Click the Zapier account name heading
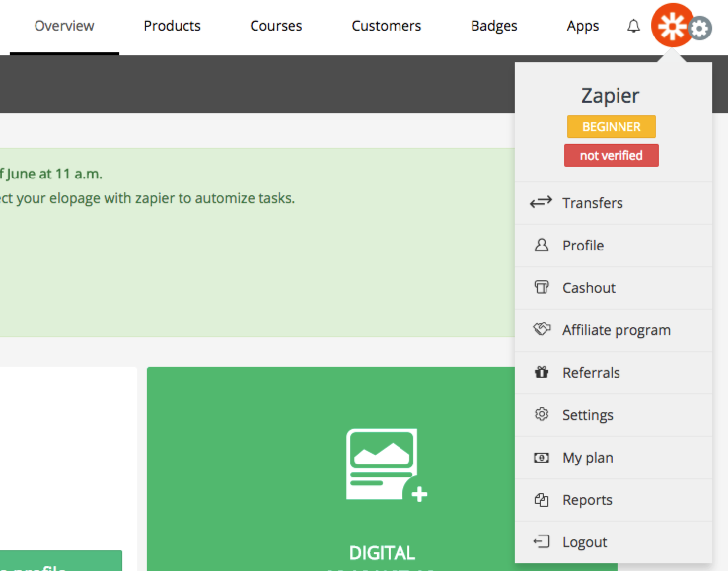The width and height of the screenshot is (728, 571). [610, 95]
